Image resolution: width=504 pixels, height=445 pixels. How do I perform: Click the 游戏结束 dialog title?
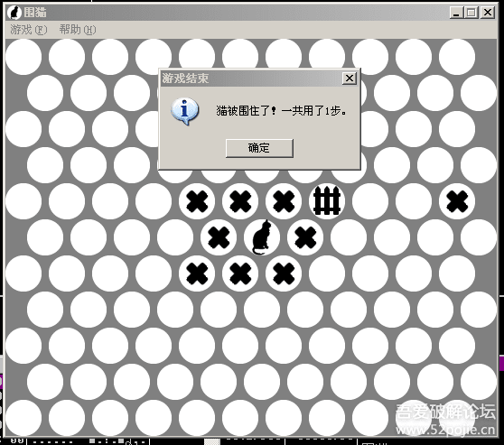[x=185, y=78]
